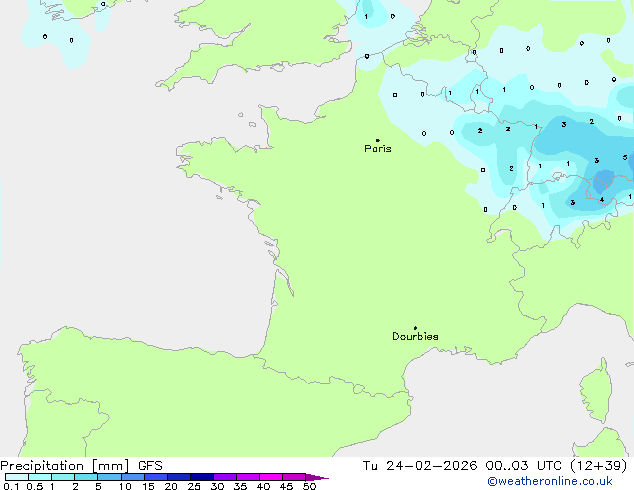Image resolution: width=634 pixels, height=490 pixels.
Task: Click the legend value '25'
Action: [x=194, y=486]
